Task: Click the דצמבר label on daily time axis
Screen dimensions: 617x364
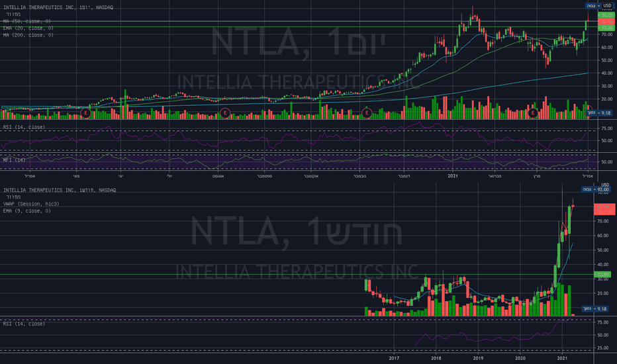Action: pos(404,176)
